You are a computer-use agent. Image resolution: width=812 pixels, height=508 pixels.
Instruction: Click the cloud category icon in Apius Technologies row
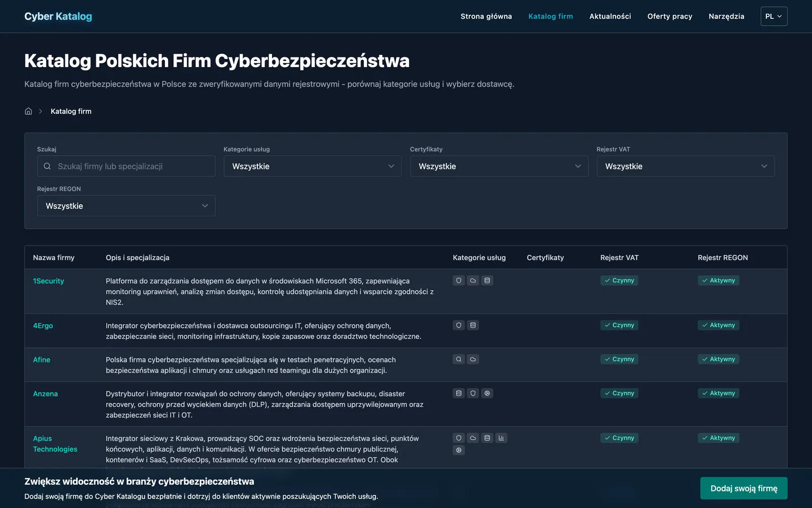(x=473, y=438)
